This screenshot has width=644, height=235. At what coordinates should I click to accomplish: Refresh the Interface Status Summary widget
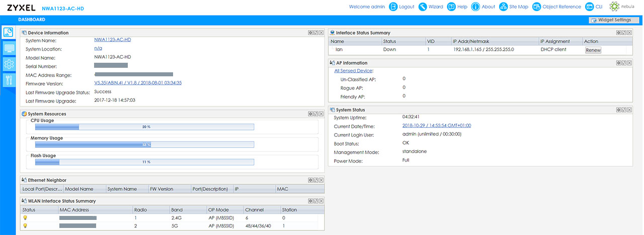click(x=624, y=33)
